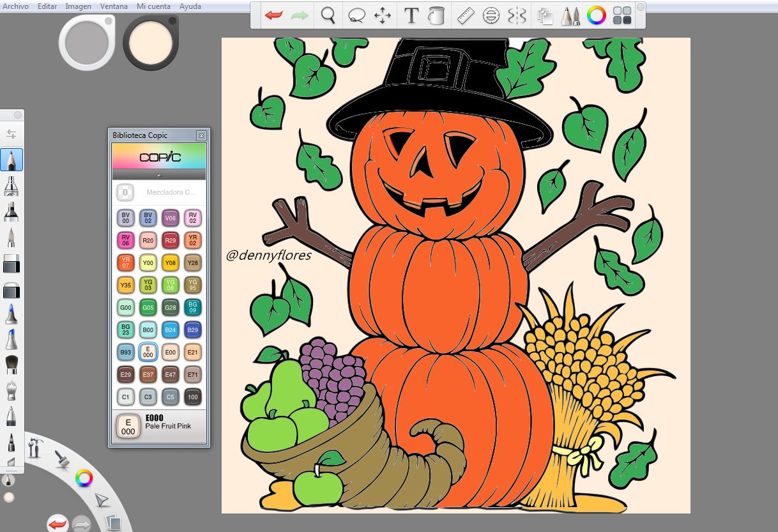Select the white flared Blur brush

click(x=11, y=390)
